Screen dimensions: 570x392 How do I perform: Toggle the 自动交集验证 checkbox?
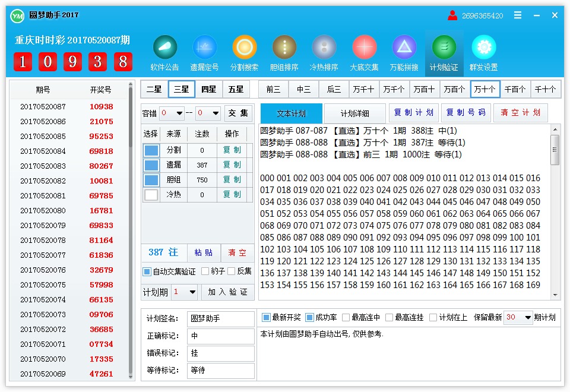click(147, 271)
